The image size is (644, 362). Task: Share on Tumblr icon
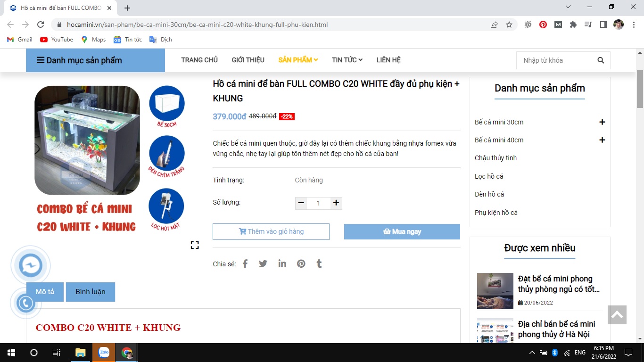(319, 264)
